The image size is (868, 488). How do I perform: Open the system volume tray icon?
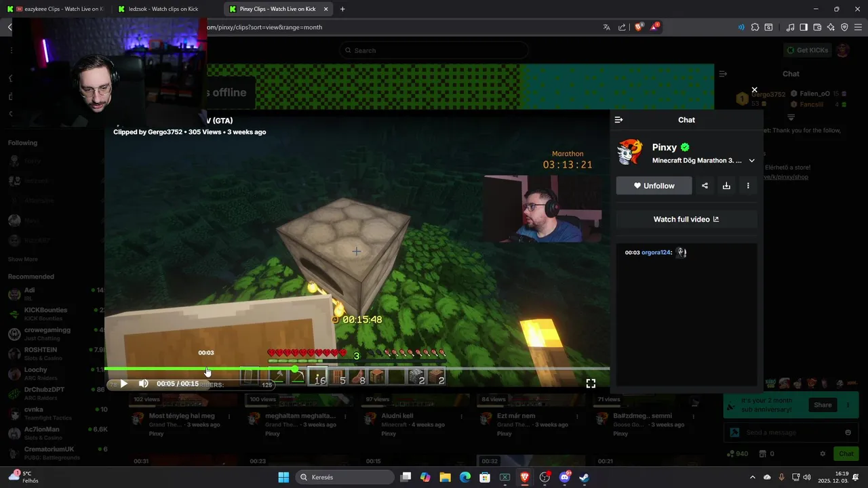(806, 477)
